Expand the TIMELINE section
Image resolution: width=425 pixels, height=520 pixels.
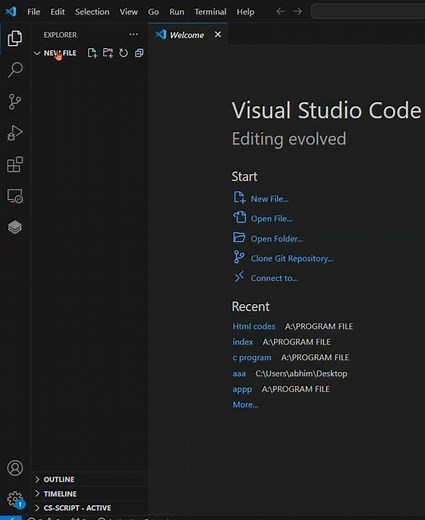coord(89,494)
